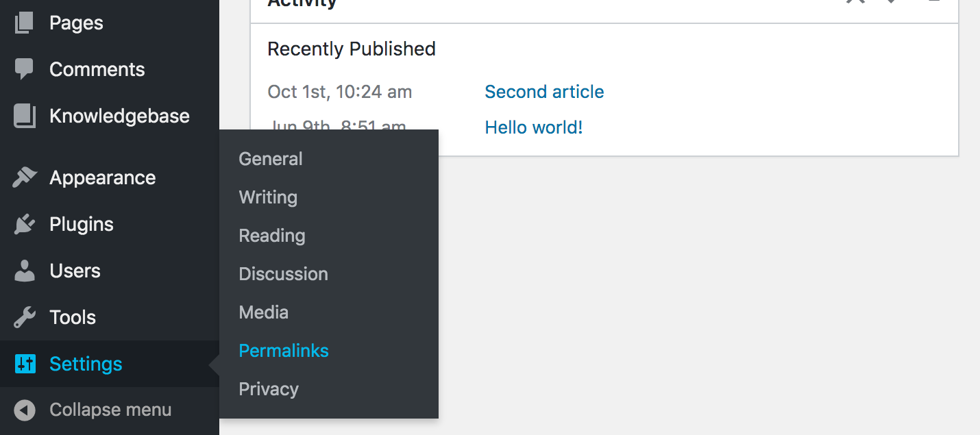Open the "Hello world!" post link
Viewport: 980px width, 435px height.
534,127
